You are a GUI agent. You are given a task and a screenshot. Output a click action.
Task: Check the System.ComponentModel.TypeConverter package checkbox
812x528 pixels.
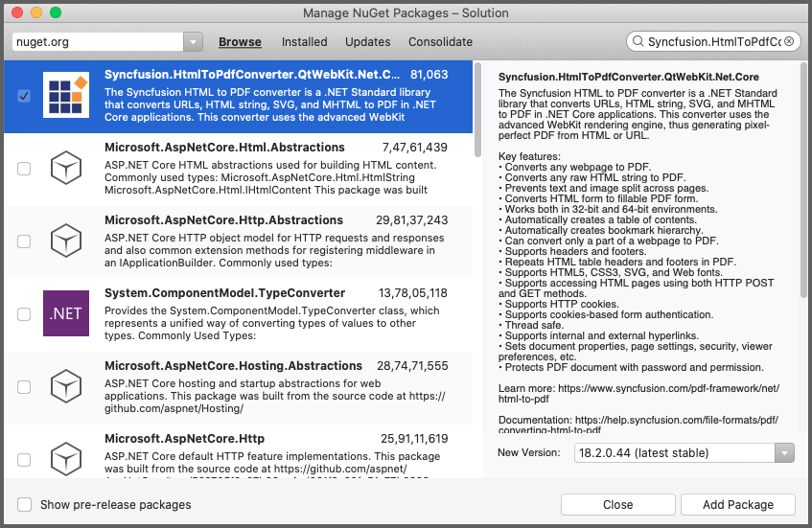[24, 314]
